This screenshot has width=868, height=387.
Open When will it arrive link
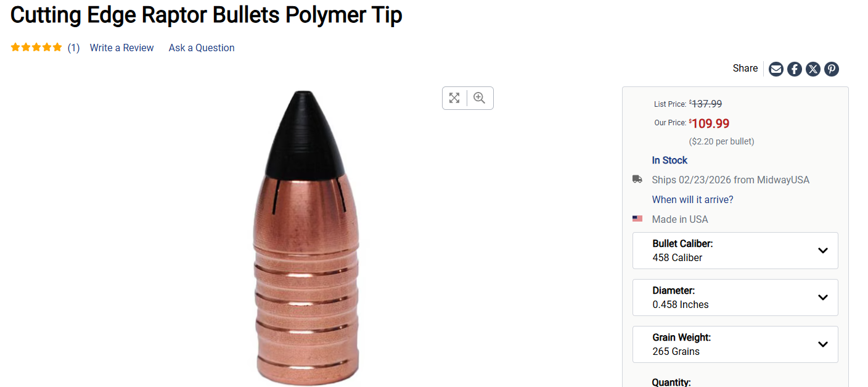[693, 199]
